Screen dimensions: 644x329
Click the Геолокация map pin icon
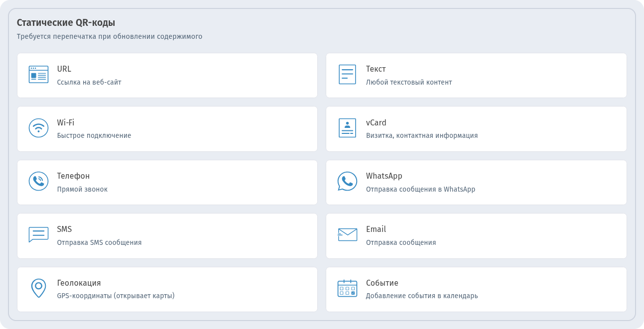(x=38, y=288)
